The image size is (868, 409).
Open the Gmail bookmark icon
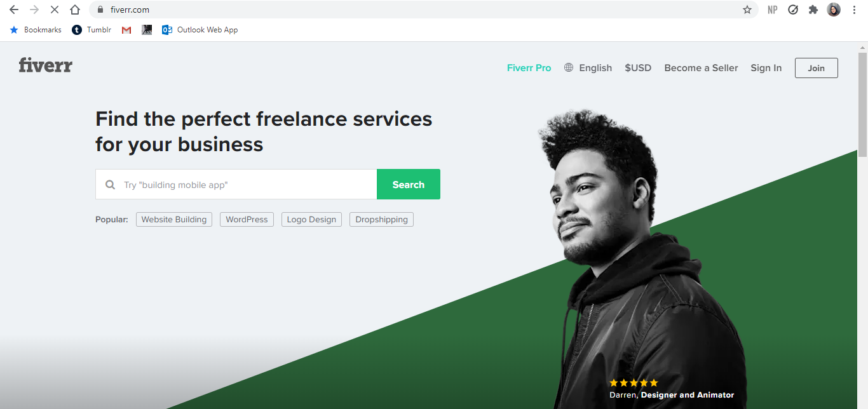(126, 30)
